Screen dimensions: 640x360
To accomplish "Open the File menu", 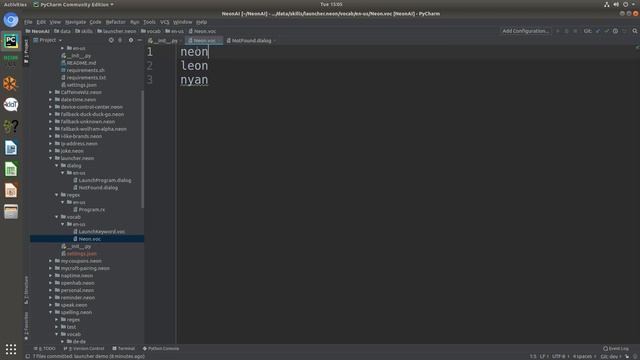I will [x=28, y=22].
